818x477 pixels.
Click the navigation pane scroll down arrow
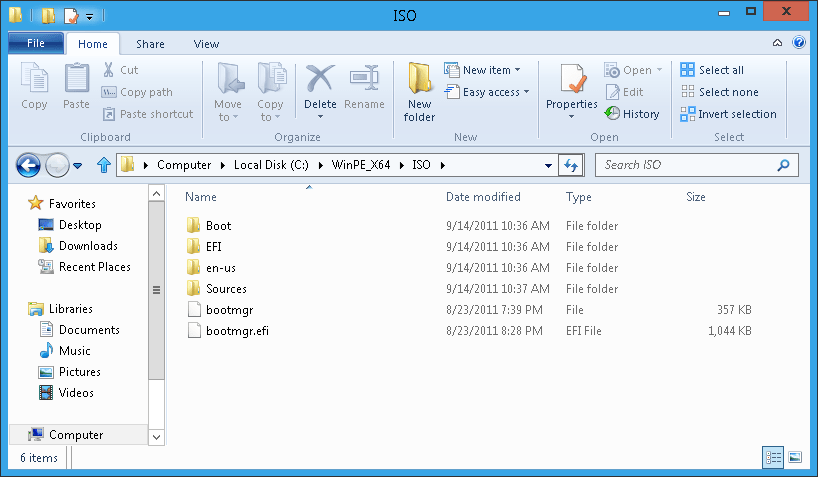pos(157,437)
